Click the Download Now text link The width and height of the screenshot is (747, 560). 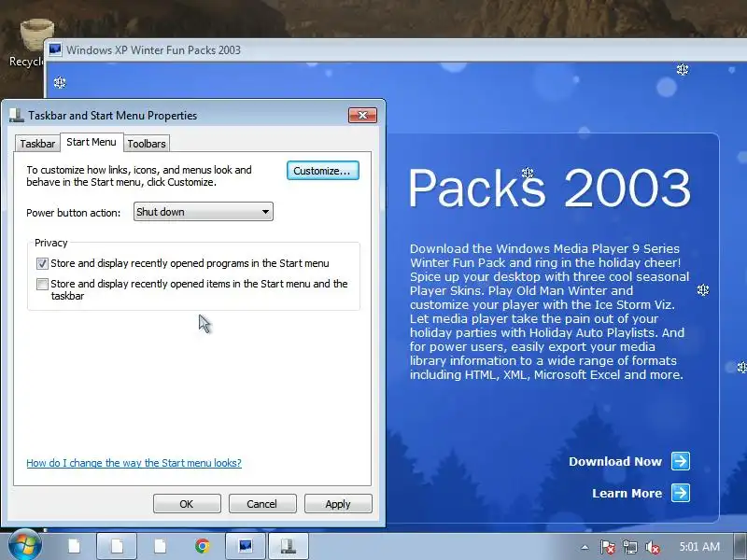coord(615,461)
